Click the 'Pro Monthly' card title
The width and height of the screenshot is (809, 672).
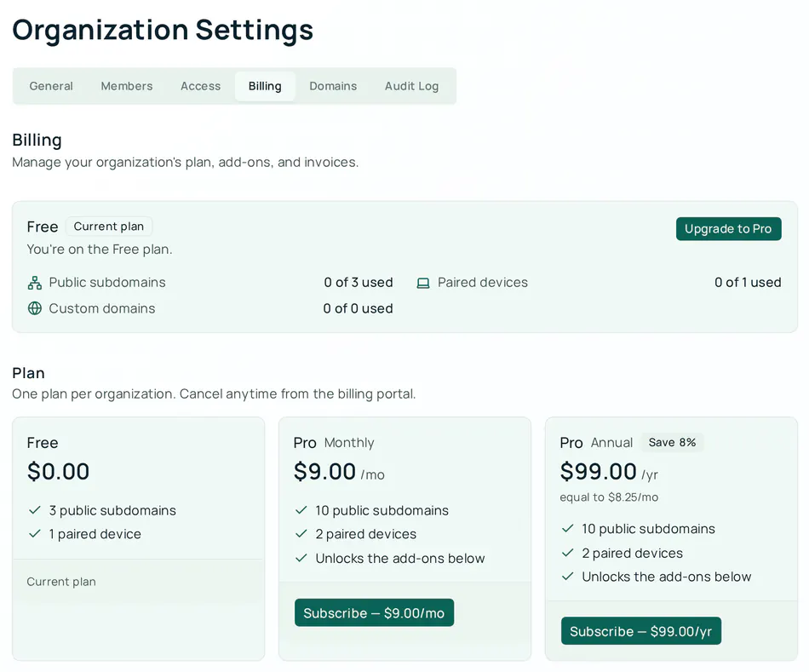click(334, 443)
